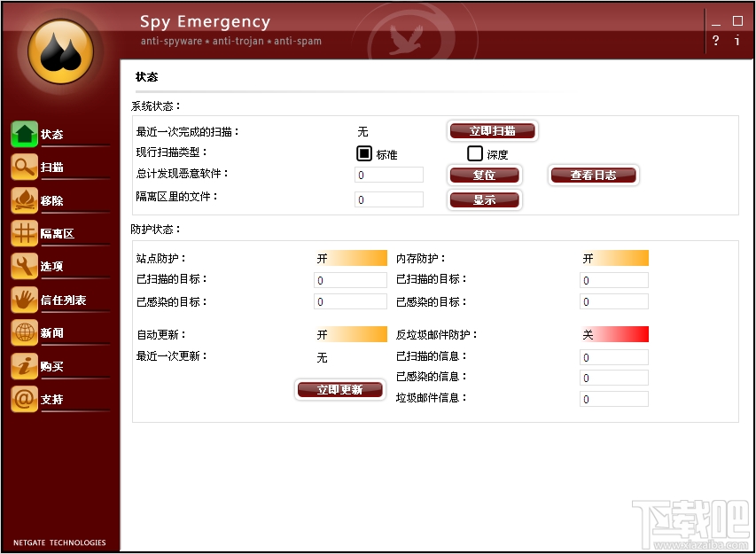The image size is (756, 554).
Task: Switch to 隔离区 menu label
Action: point(58,234)
